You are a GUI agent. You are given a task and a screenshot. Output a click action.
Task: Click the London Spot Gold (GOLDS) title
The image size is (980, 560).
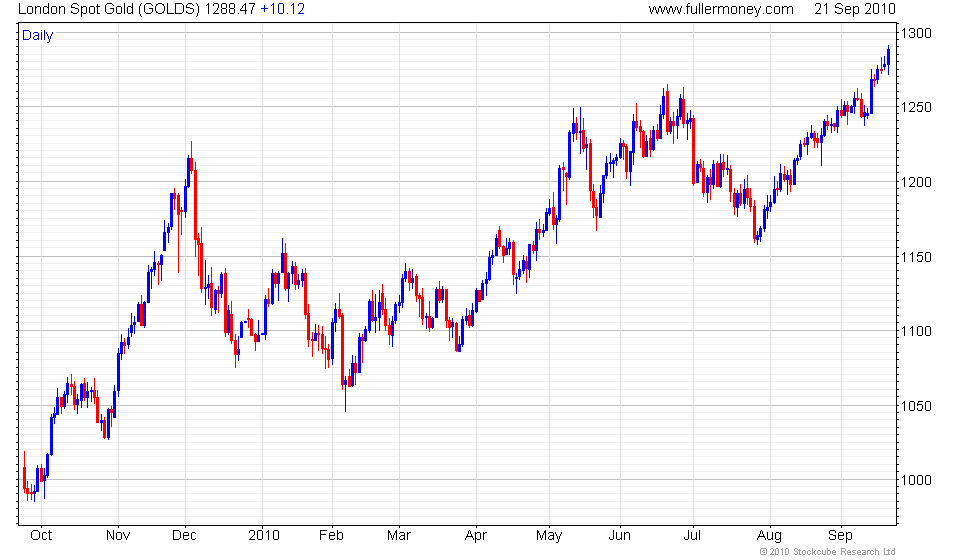tap(109, 9)
